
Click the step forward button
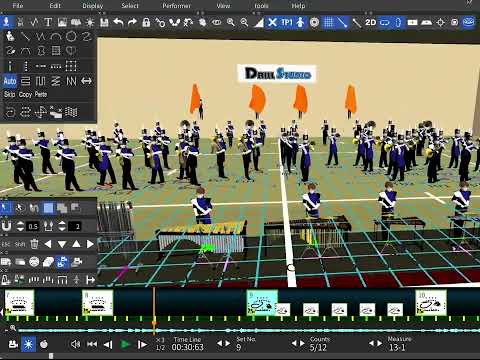pos(142,344)
